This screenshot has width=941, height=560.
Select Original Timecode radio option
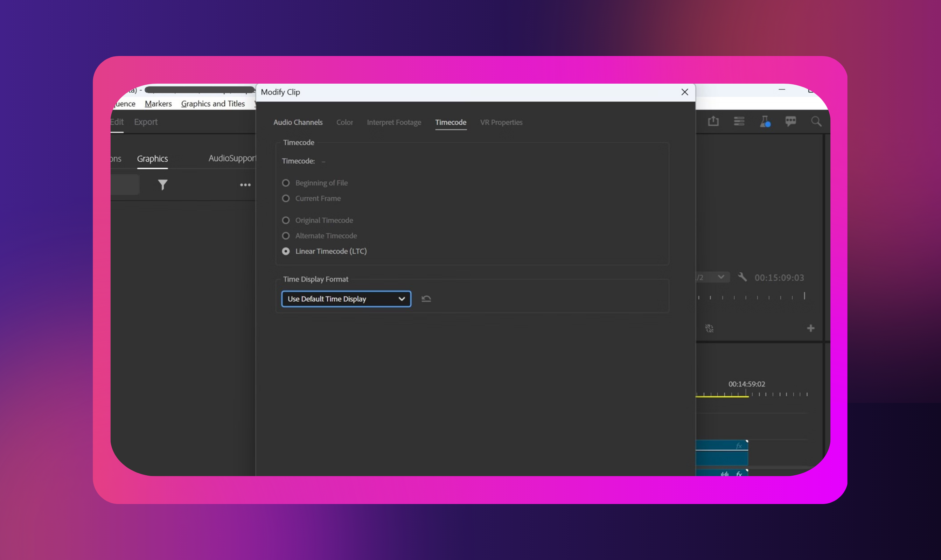(286, 220)
